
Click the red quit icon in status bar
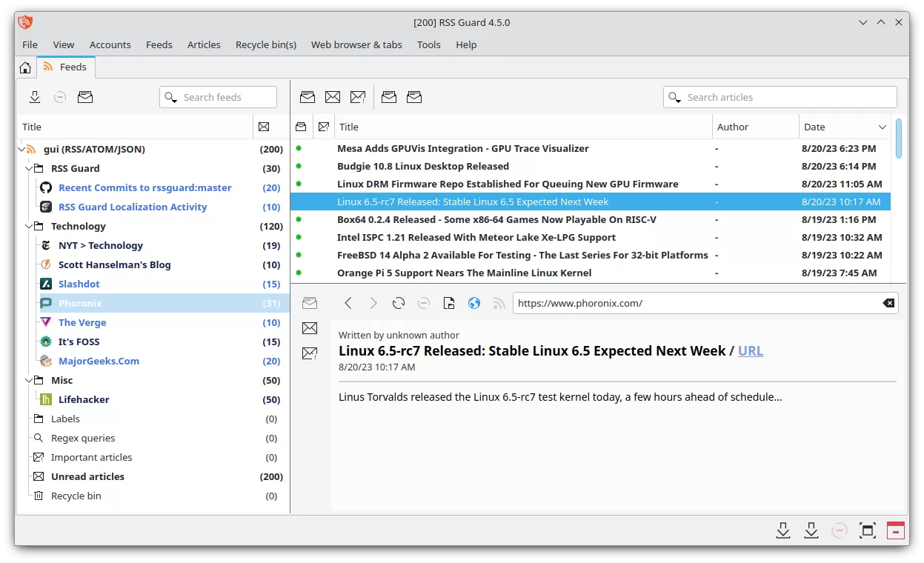(895, 530)
